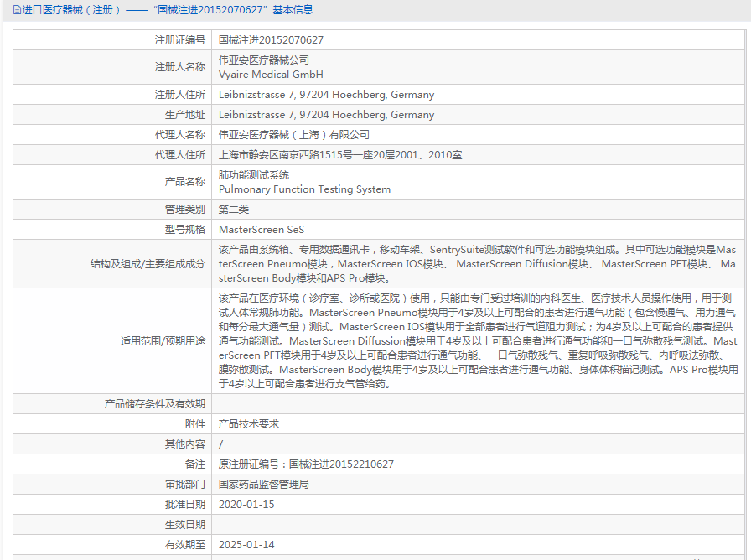The width and height of the screenshot is (751, 560).
Task: Select registration number 国械注进20152070627 in table
Action: (x=271, y=40)
